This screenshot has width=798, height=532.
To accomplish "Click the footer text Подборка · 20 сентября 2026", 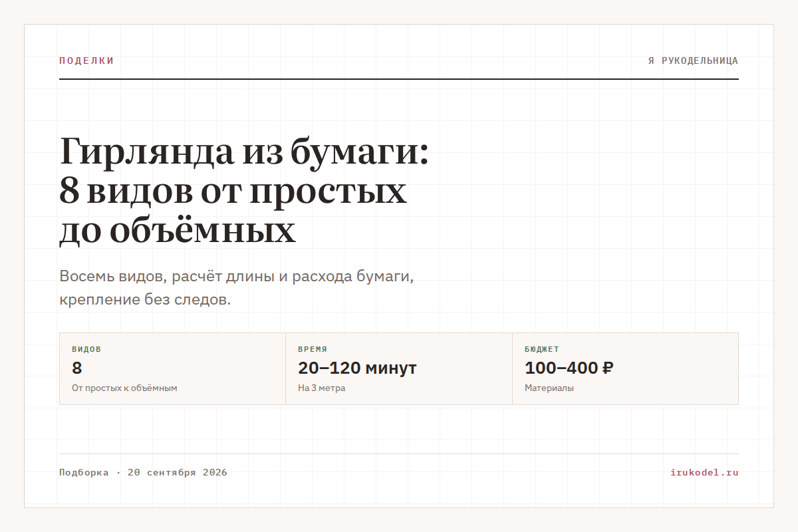I will point(143,473).
